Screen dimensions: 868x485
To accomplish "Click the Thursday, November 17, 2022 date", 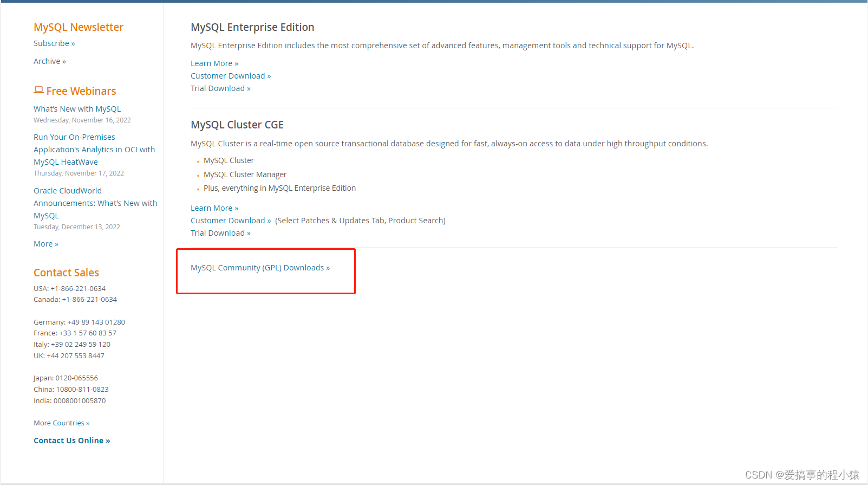I will (79, 173).
